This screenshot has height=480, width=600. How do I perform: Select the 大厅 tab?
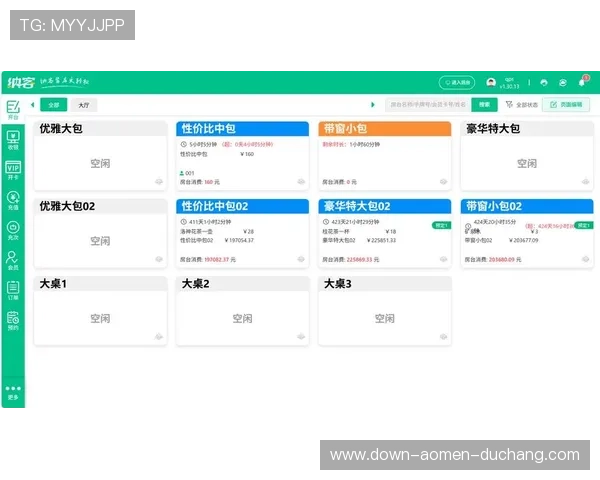coord(84,105)
